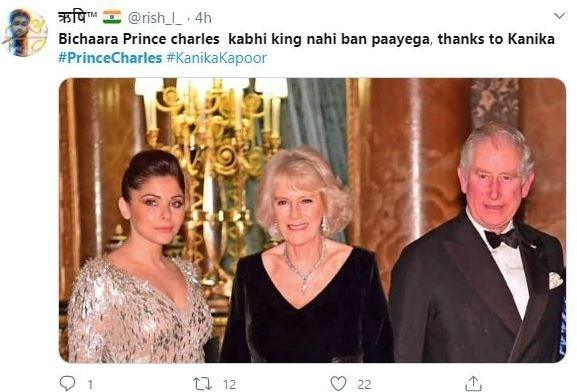View the 22 likes count

(x=364, y=385)
